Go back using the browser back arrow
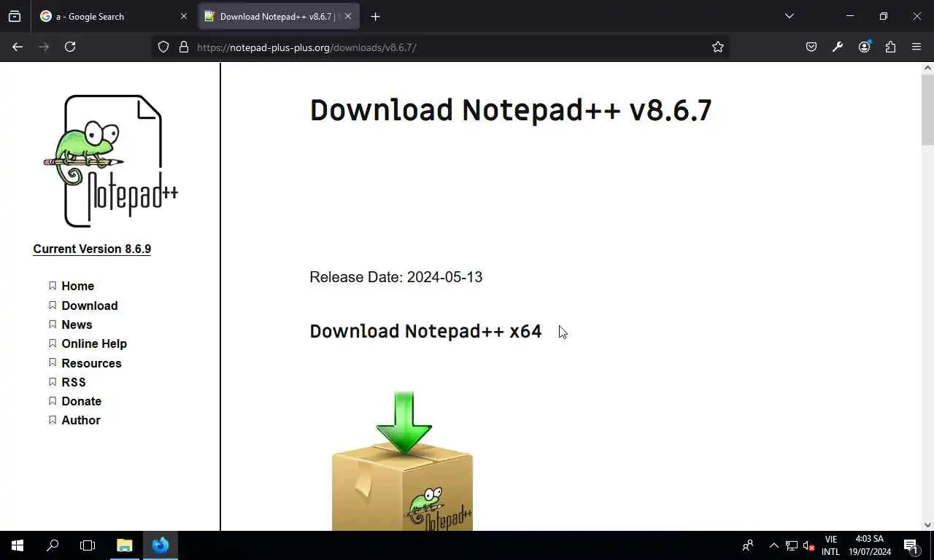 (x=18, y=47)
